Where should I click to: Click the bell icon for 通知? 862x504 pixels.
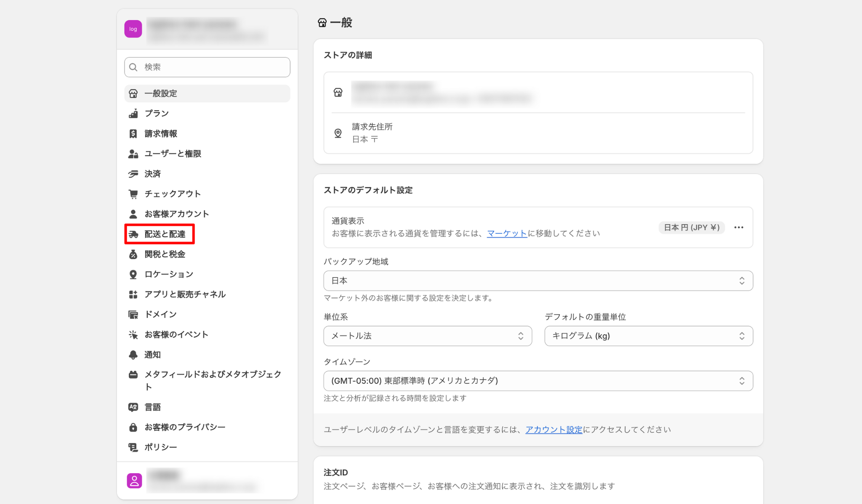133,355
